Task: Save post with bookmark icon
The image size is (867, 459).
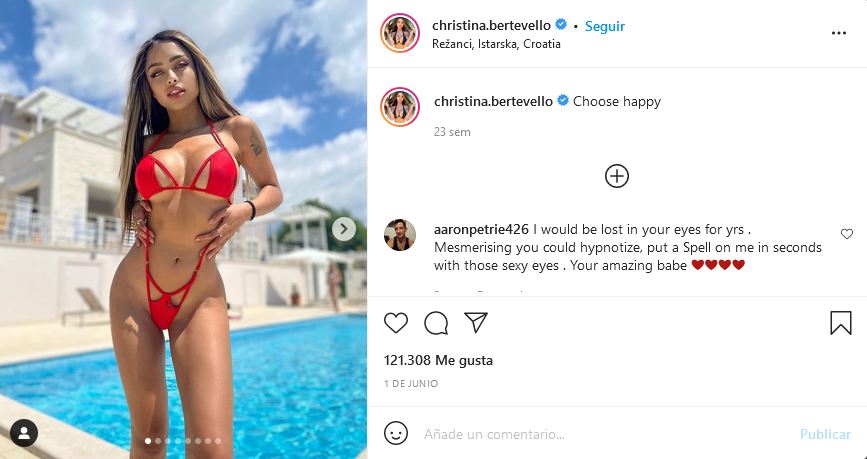Action: click(840, 323)
